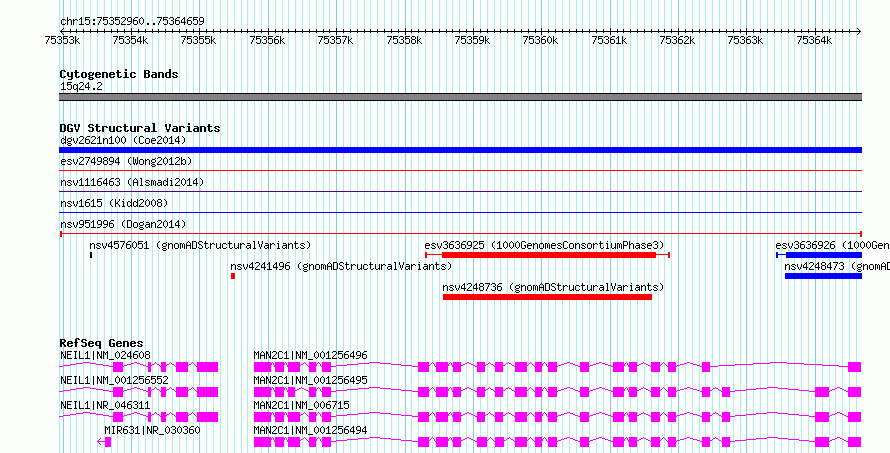Open the dgv2621n100 (Coe2014) variant label

coord(123,140)
